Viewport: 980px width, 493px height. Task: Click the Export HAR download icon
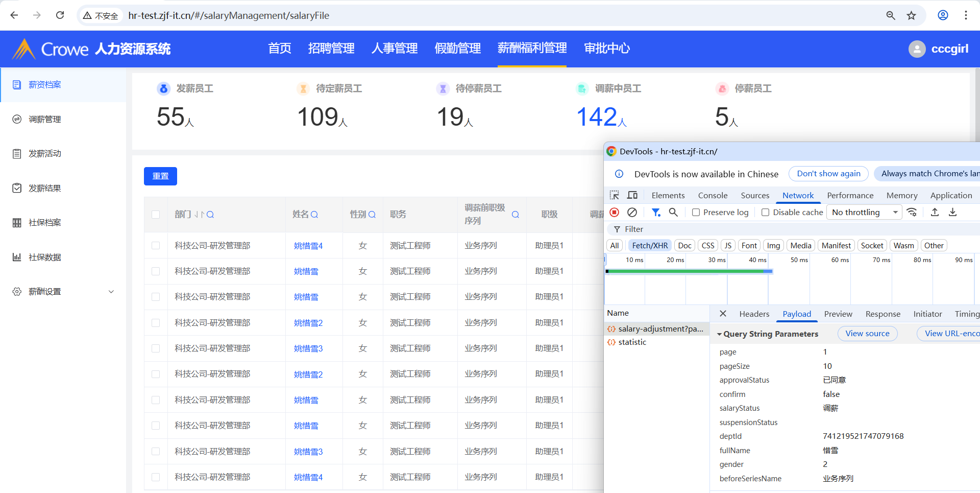tap(952, 212)
